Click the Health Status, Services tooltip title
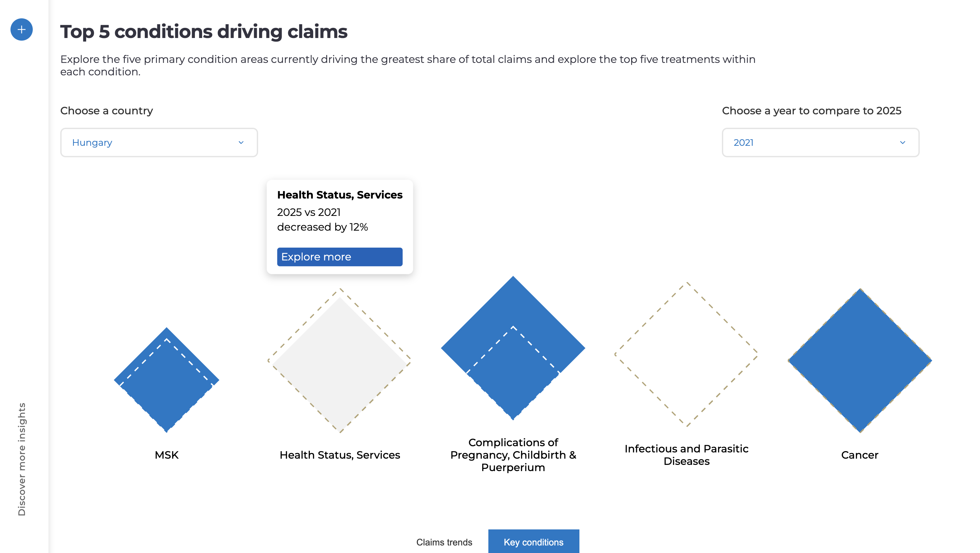The height and width of the screenshot is (553, 980). (x=340, y=195)
